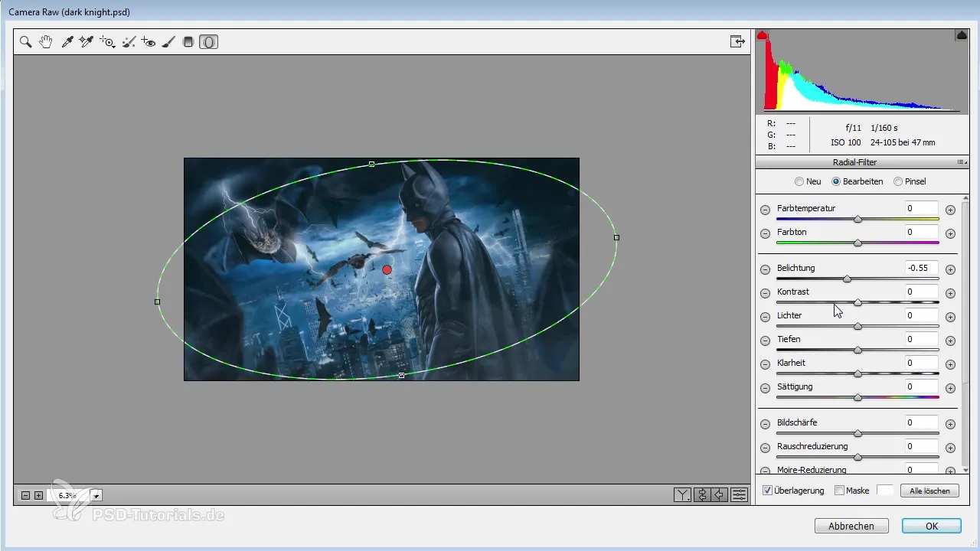
Task: Click the Farbtemperatur slider handle
Action: 857,219
